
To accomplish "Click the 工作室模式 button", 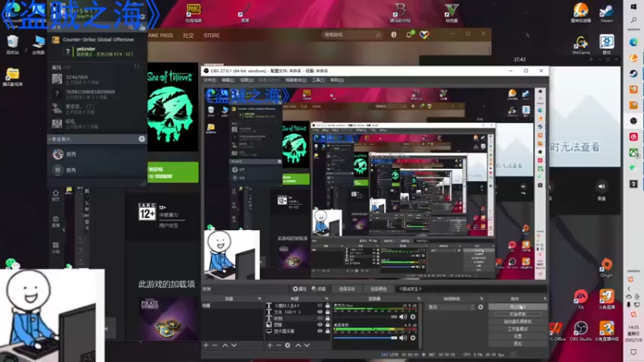I will pos(518,329).
